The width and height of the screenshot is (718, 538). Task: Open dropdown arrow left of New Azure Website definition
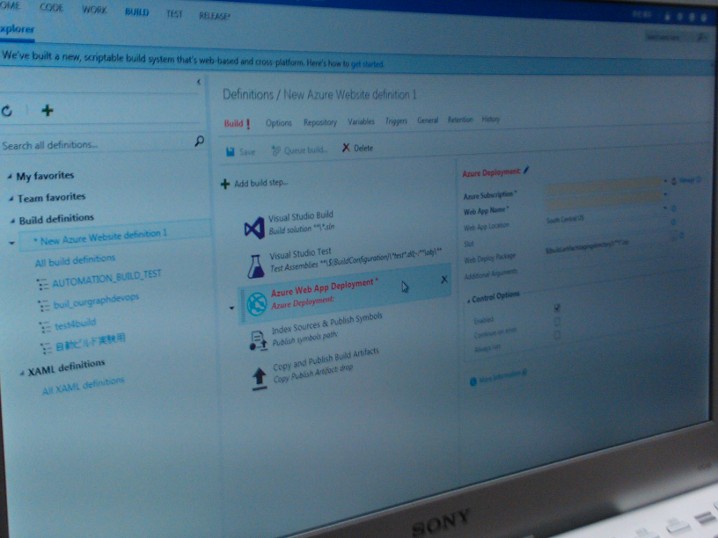pos(11,243)
